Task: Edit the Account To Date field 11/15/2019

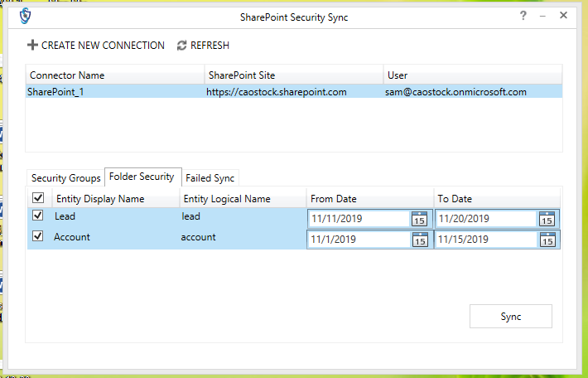Action: coord(486,239)
